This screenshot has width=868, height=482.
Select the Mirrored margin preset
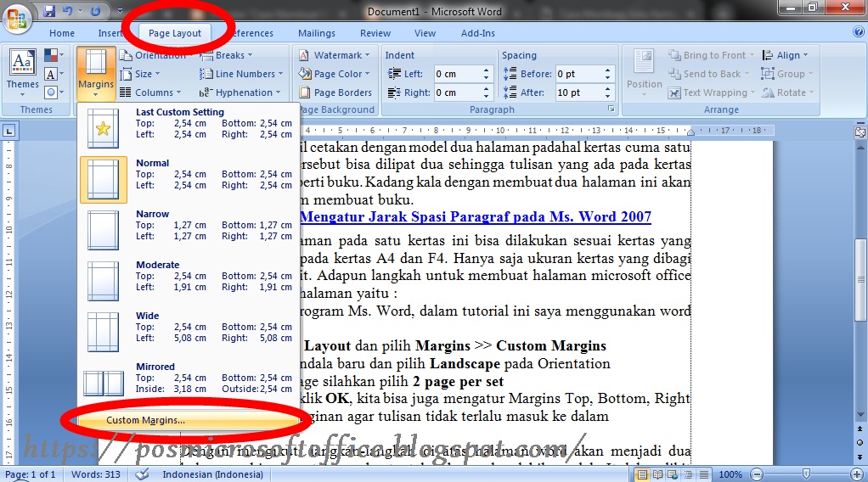pos(189,383)
